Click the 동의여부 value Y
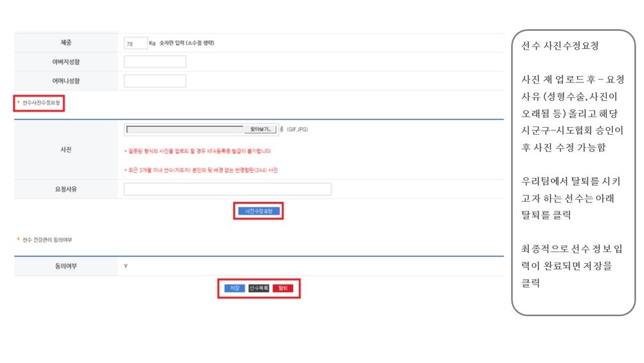 point(126,266)
